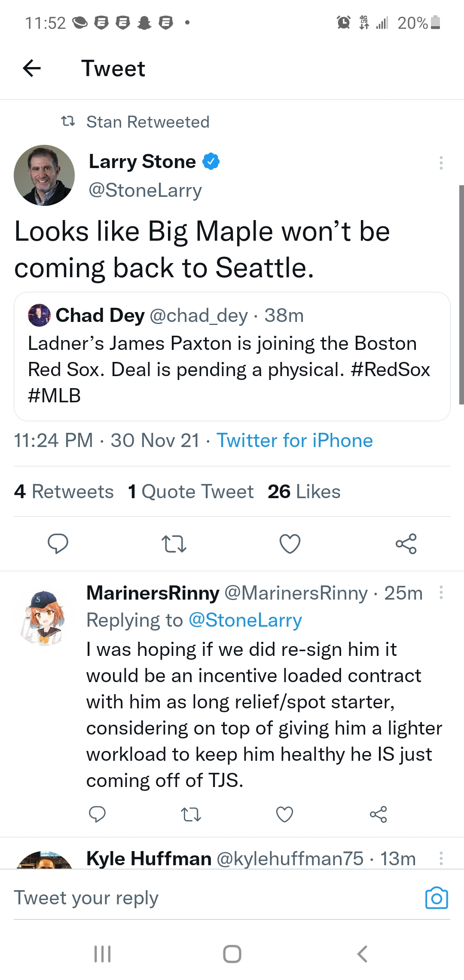464x980 pixels.
Task: Reply to MarinersRinny's comment
Action: point(97,814)
